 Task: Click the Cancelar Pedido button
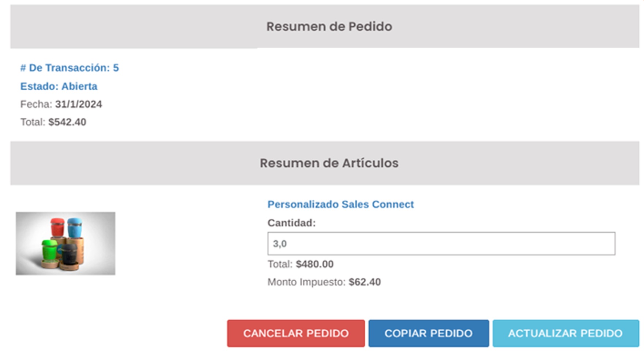(x=295, y=333)
